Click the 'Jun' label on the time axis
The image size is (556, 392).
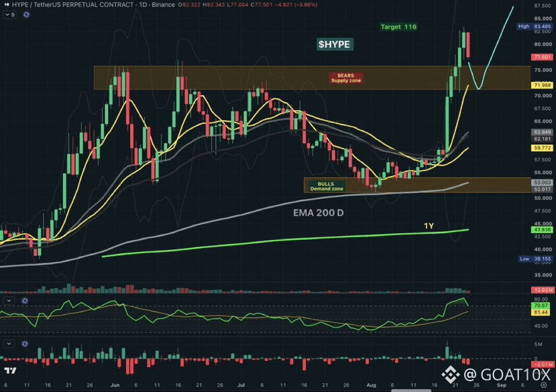(x=115, y=385)
